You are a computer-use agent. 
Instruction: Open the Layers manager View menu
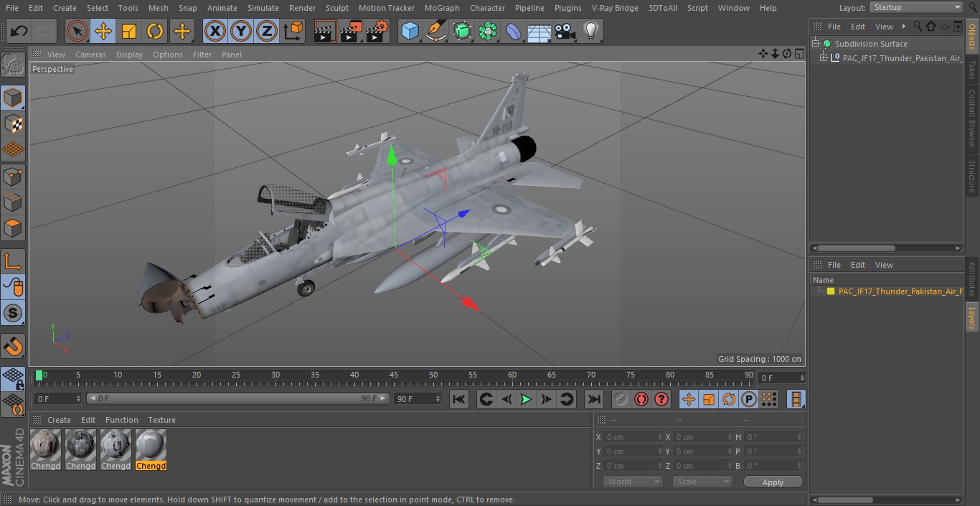point(884,265)
